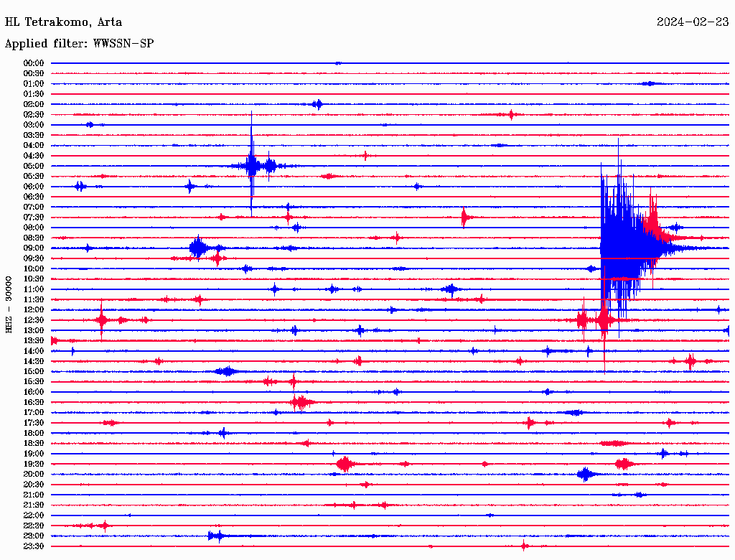The height and width of the screenshot is (560, 735).
Task: Select the 14:00 time label
Action: tap(34, 351)
